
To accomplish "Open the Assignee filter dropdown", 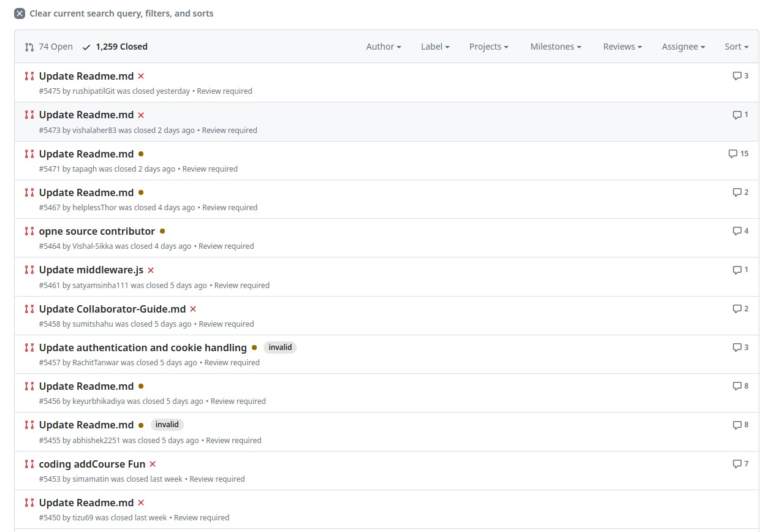I will click(x=683, y=47).
